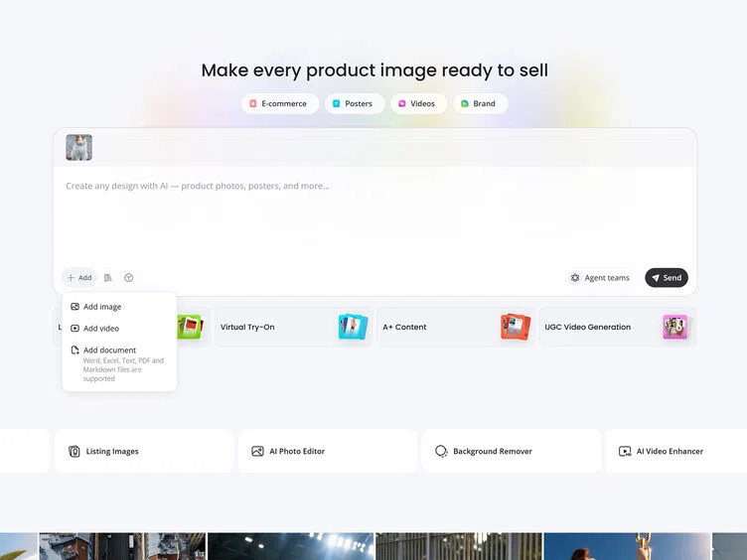
Task: Click the cube icon in prompt toolbar
Action: (128, 278)
